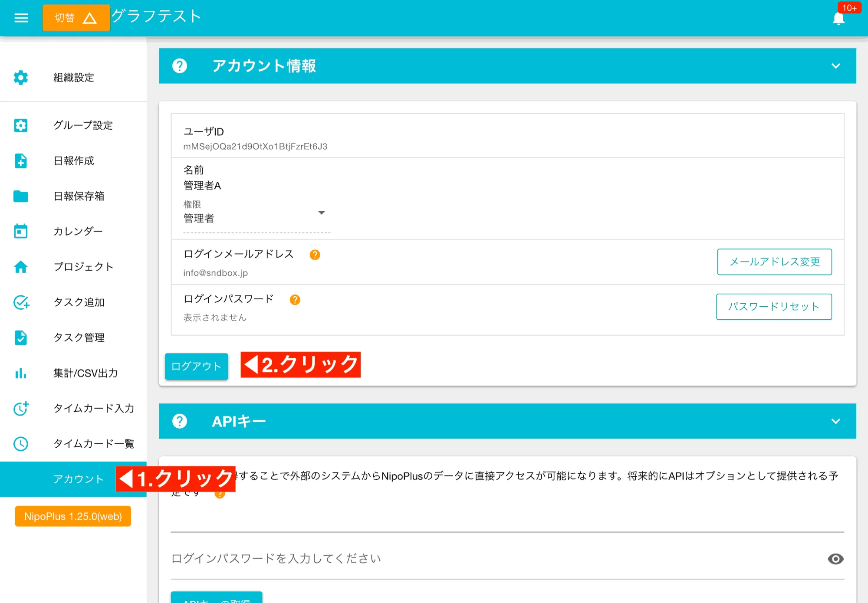Click the ログアウト button
The height and width of the screenshot is (603, 868).
(196, 367)
